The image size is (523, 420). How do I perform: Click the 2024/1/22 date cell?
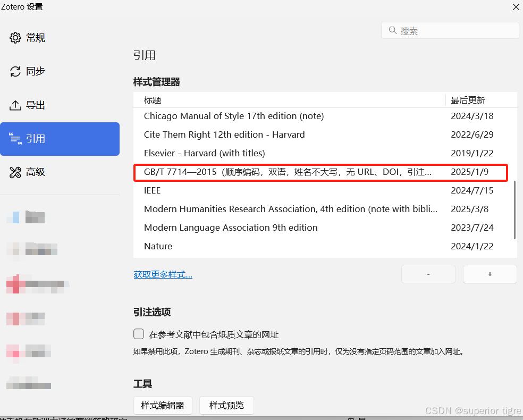tap(473, 246)
